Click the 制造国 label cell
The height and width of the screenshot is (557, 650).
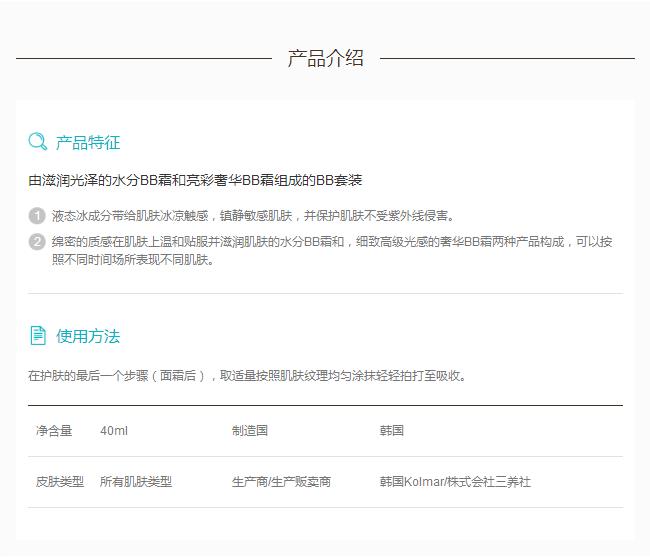(x=250, y=431)
